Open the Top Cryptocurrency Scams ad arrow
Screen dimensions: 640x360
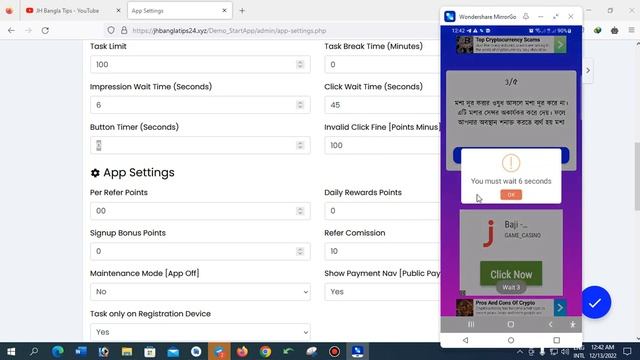[560, 44]
